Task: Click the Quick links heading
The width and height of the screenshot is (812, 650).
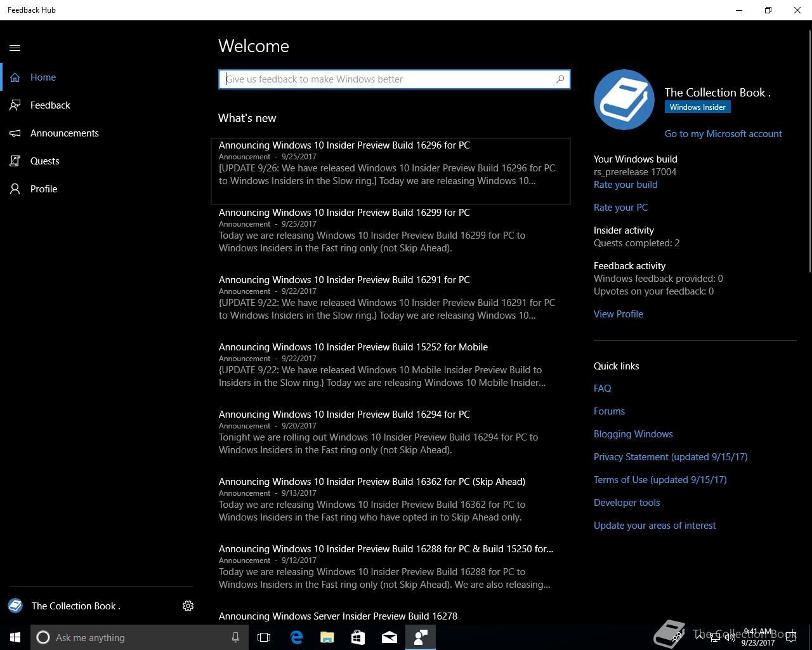Action: (617, 366)
